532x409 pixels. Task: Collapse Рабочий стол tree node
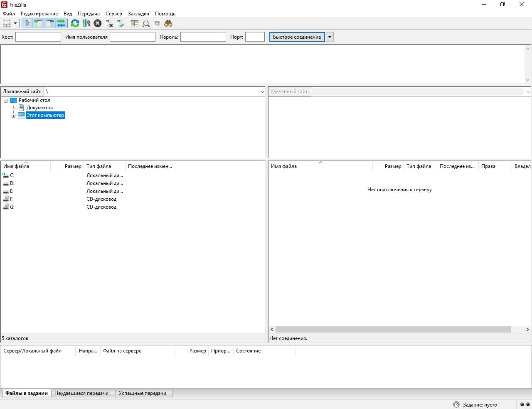click(x=6, y=100)
